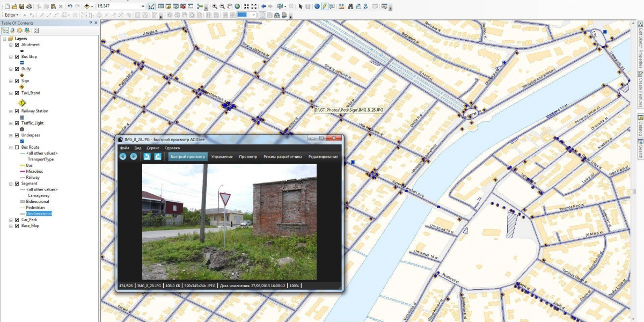Open Файл menu in ACDSee
This screenshot has width=644, height=322.
[125, 148]
